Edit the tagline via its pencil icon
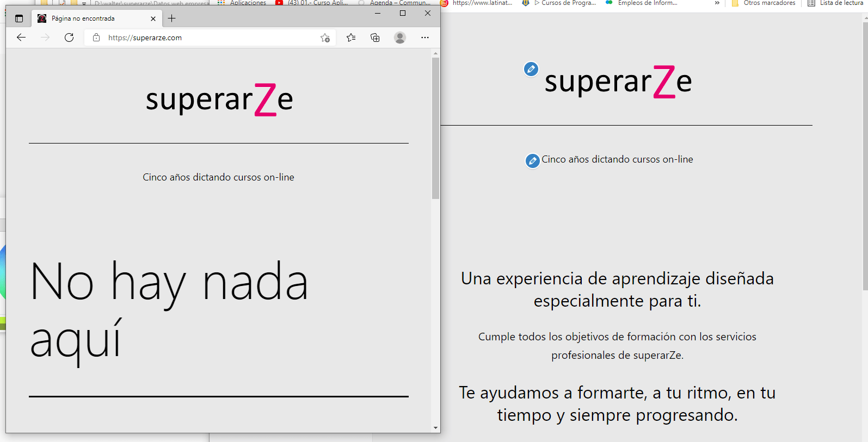Viewport: 868px width, 442px height. [x=532, y=161]
